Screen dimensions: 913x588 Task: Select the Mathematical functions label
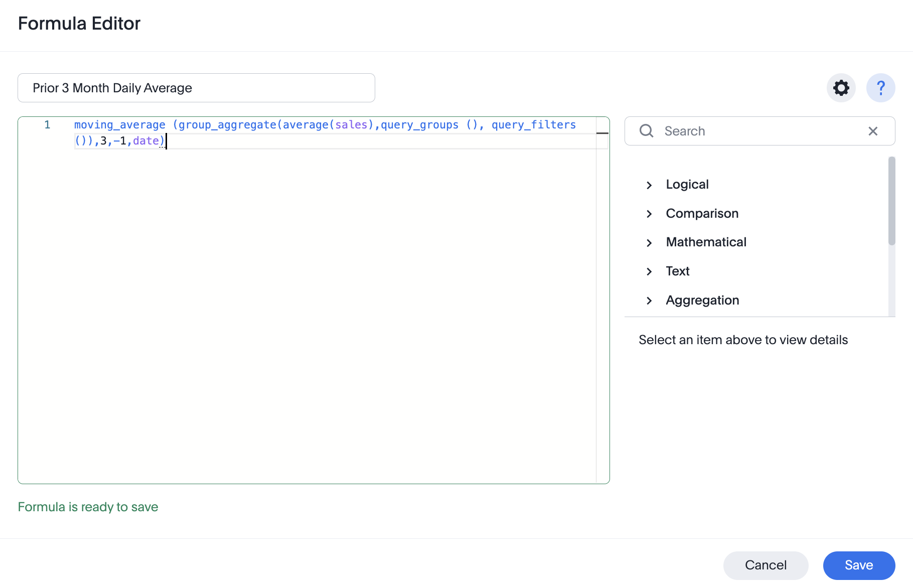point(706,242)
